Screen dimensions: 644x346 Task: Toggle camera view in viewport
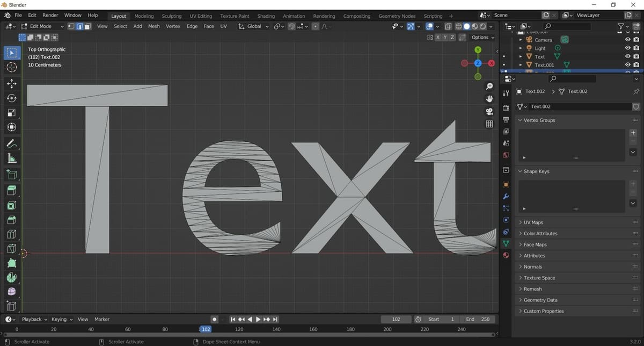489,111
